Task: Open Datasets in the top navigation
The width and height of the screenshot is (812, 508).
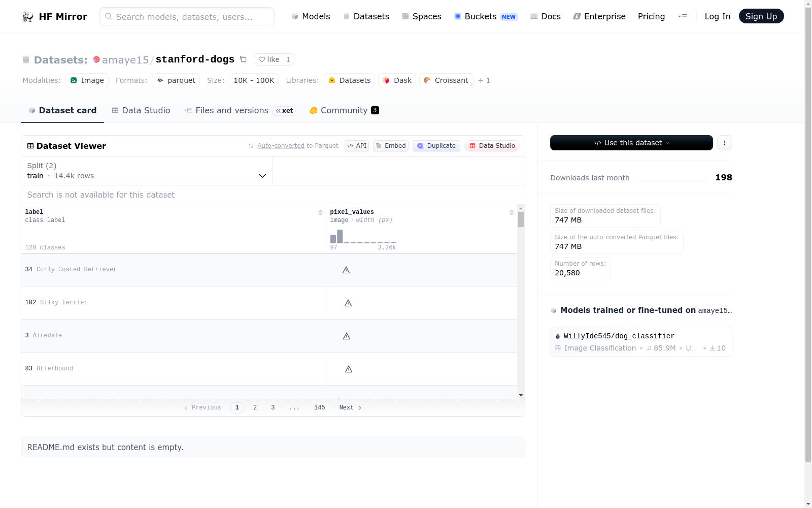Action: tap(366, 16)
